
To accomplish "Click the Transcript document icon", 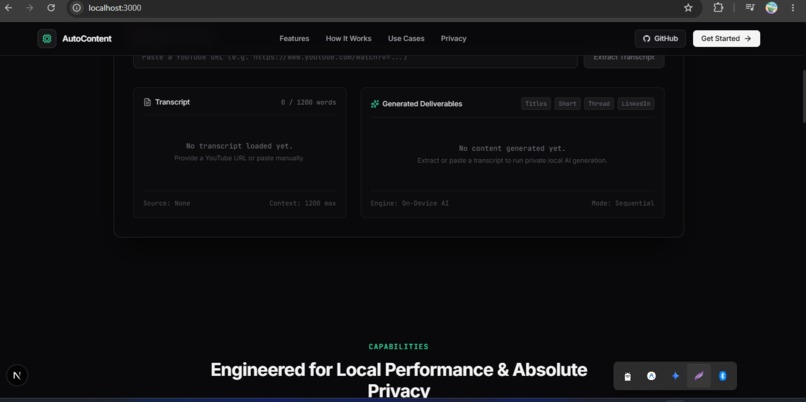I will point(148,102).
